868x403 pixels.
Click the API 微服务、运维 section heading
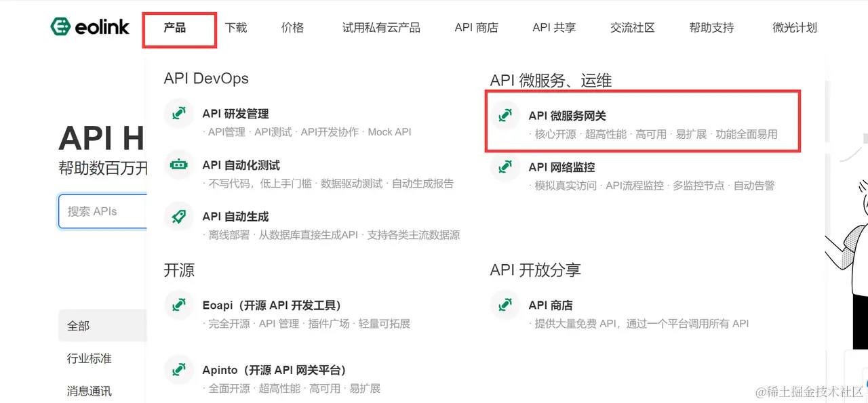(551, 81)
